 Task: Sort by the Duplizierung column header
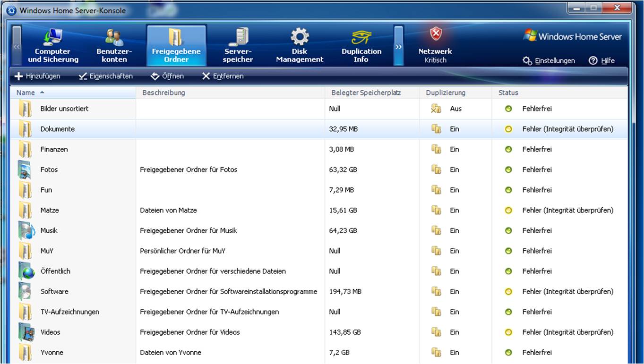pyautogui.click(x=456, y=93)
